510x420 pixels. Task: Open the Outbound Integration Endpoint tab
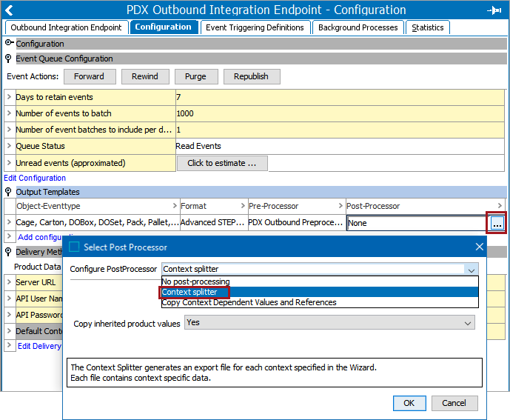click(67, 27)
